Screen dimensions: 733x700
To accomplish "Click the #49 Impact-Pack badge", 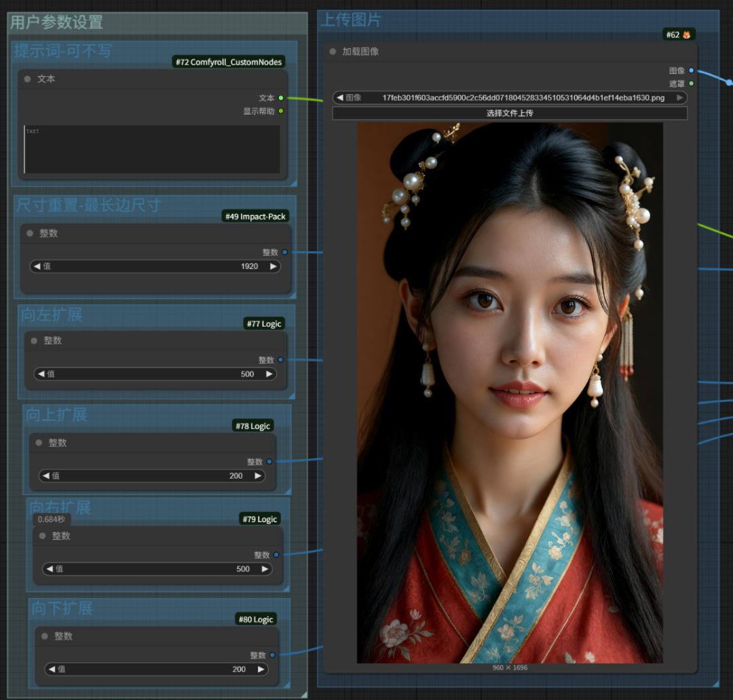I will pyautogui.click(x=255, y=216).
